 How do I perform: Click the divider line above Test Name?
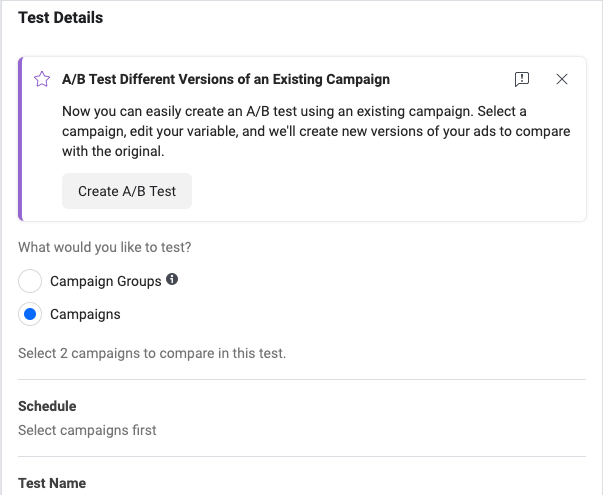pos(302,457)
